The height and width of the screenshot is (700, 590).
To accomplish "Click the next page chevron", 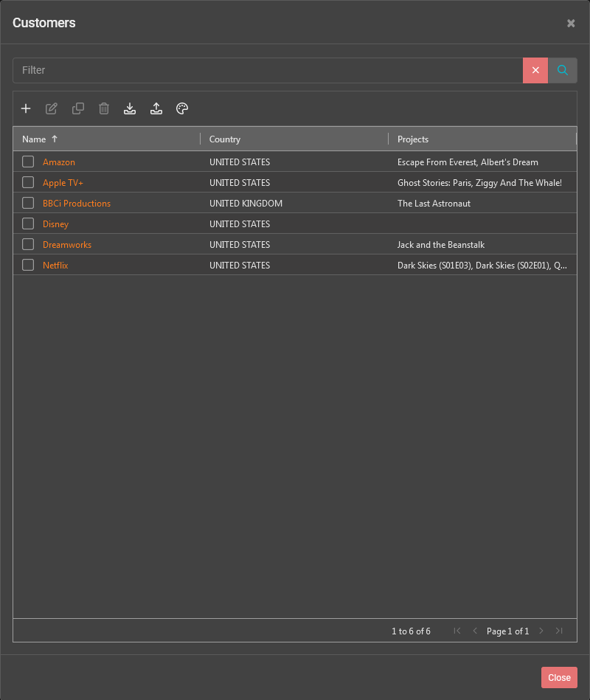I will tap(541, 631).
